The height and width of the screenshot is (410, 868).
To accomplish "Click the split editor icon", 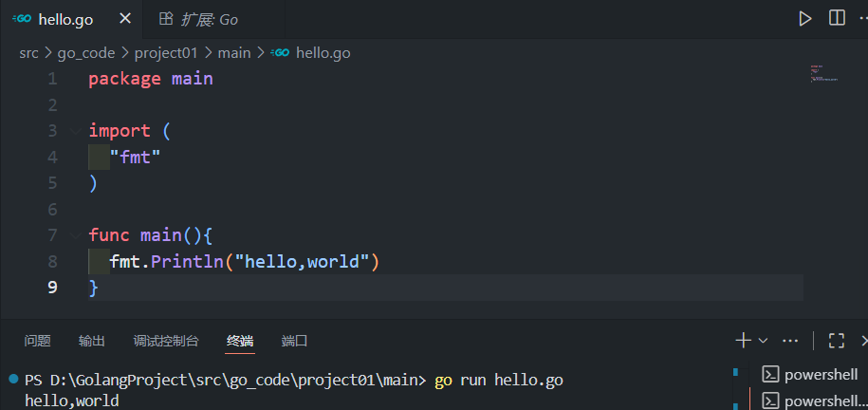I will pos(837,19).
